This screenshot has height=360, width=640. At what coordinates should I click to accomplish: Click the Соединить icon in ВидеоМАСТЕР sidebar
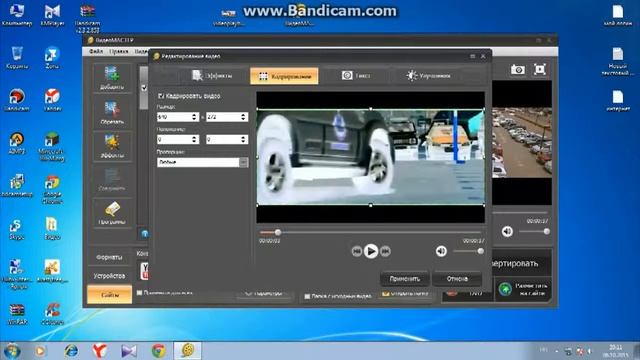tap(112, 180)
